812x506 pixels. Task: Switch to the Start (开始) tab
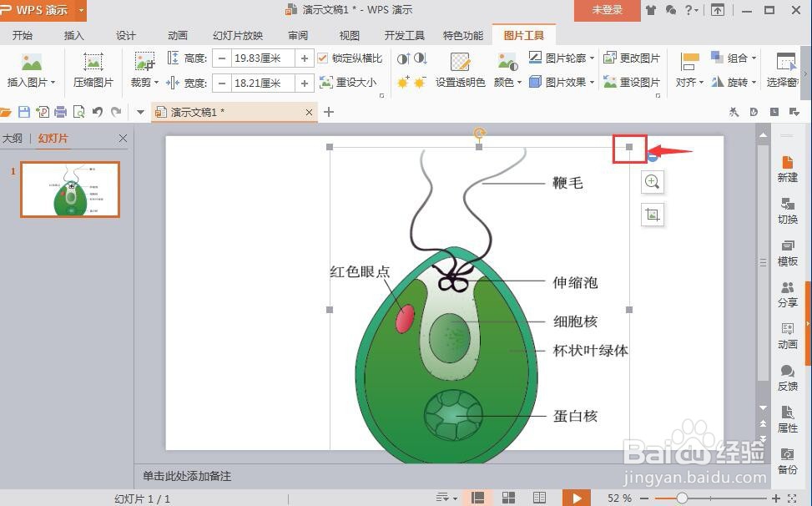pos(23,35)
